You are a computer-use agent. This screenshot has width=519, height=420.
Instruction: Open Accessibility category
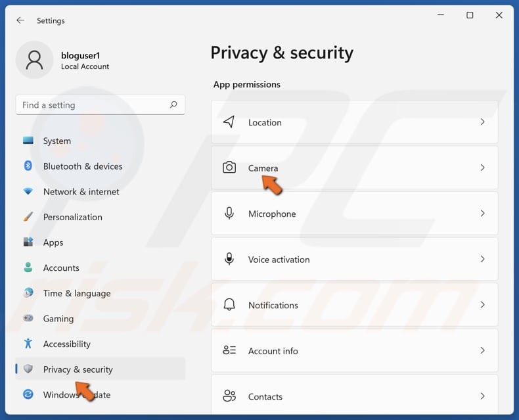coord(101,344)
